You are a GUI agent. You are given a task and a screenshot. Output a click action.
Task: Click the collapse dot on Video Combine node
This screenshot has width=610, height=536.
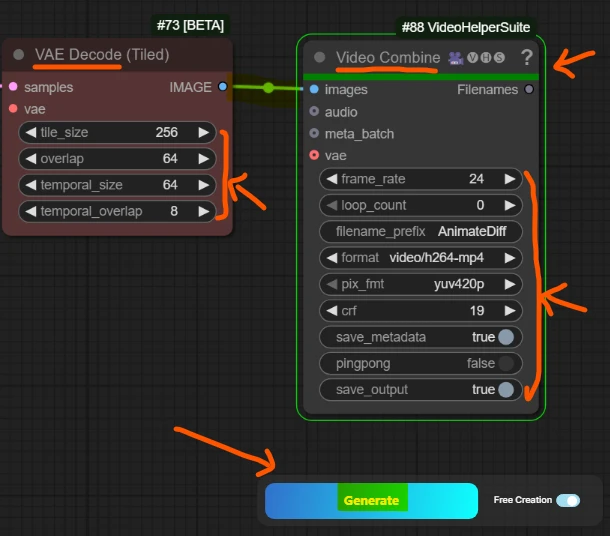point(319,58)
